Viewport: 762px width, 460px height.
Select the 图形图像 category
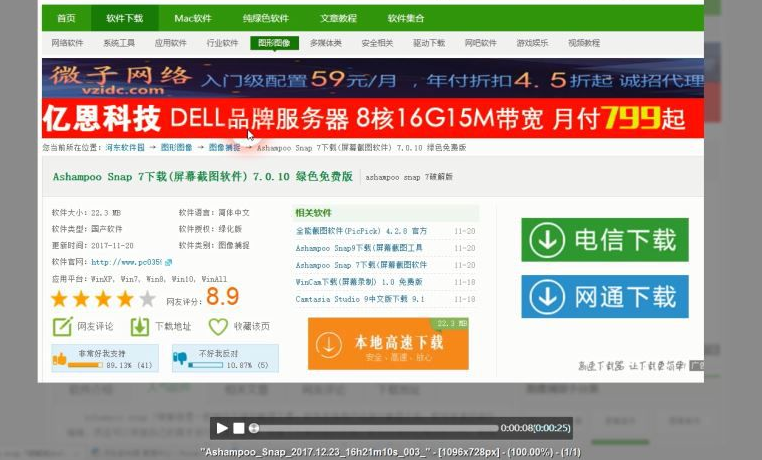click(x=274, y=43)
